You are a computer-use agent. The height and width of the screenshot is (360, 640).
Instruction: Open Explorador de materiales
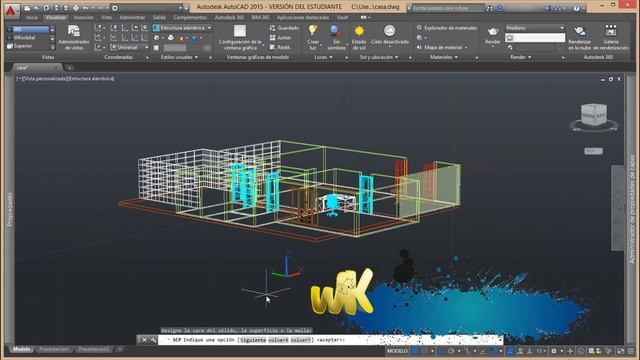pos(447,28)
